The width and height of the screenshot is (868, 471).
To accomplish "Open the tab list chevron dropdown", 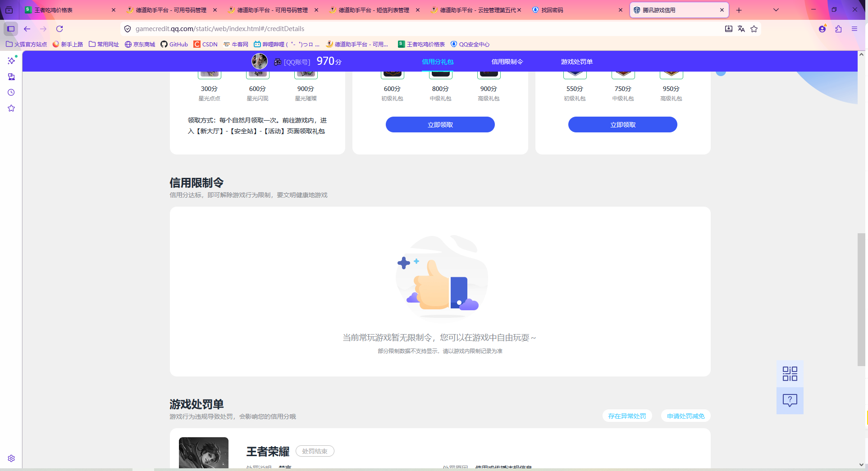I will point(776,9).
